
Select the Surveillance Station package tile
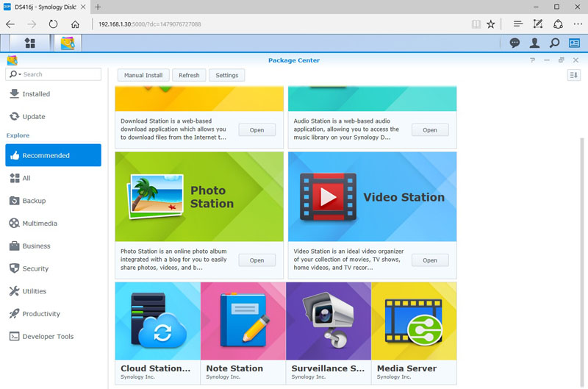point(328,332)
